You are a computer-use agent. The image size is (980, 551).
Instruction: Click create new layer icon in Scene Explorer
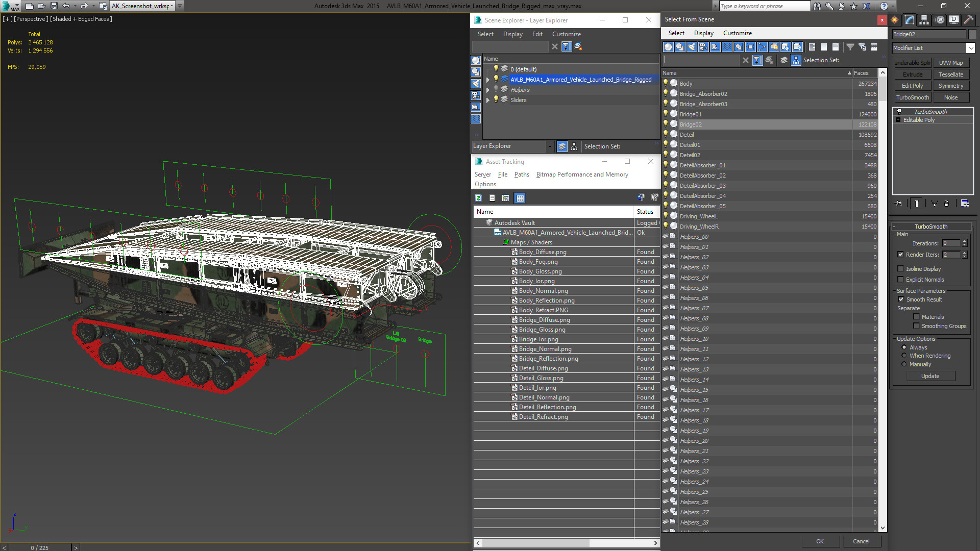click(x=578, y=46)
